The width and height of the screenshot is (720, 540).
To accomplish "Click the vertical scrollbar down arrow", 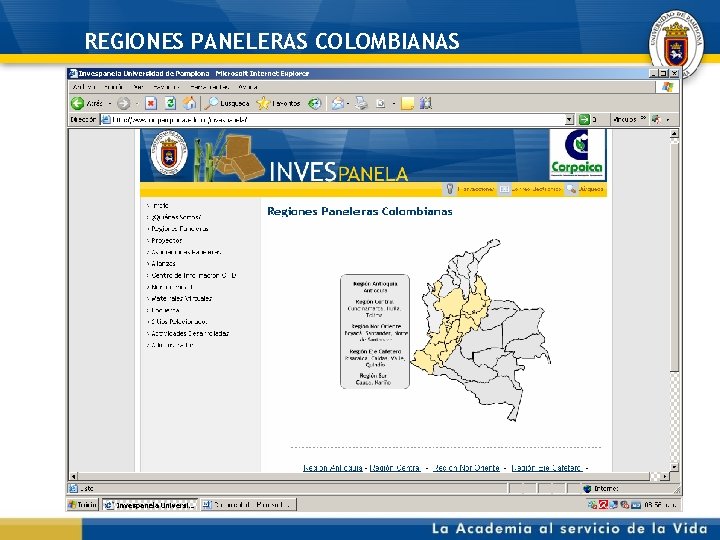I will coord(674,467).
